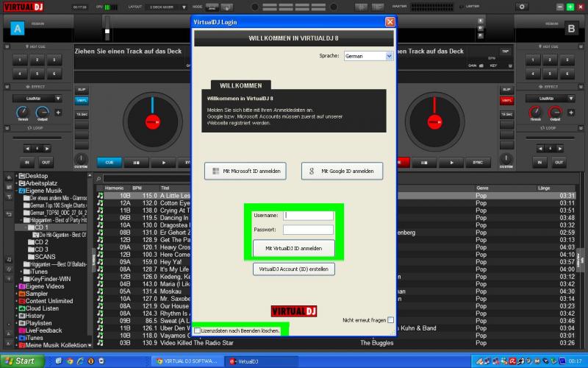The height and width of the screenshot is (368, 588).
Task: Click 'VirtualDJ Account (ID) erstellen' button
Action: point(293,269)
